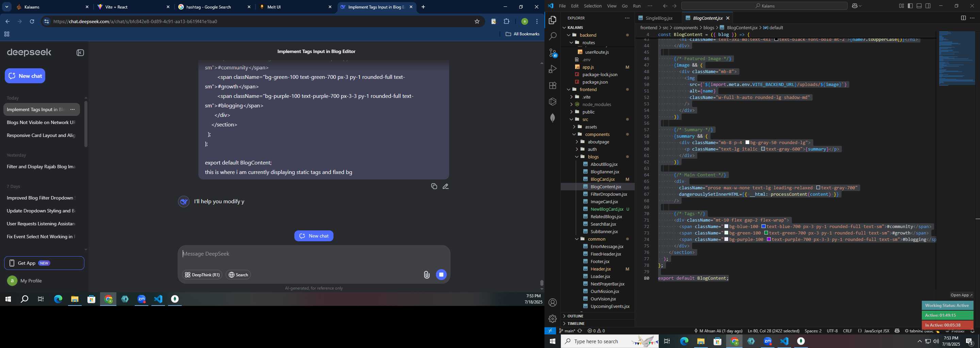This screenshot has width=980, height=348.
Task: Click the Message DeepSeek input field
Action: pyautogui.click(x=313, y=254)
